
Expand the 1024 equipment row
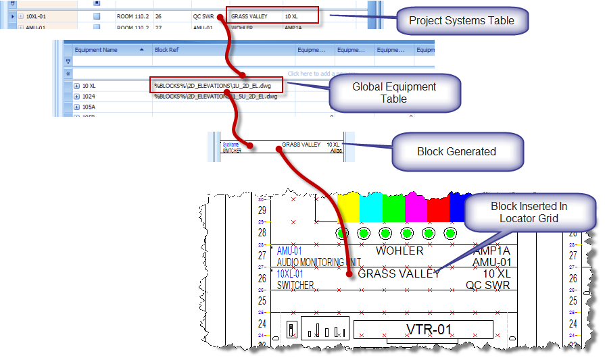(x=76, y=97)
